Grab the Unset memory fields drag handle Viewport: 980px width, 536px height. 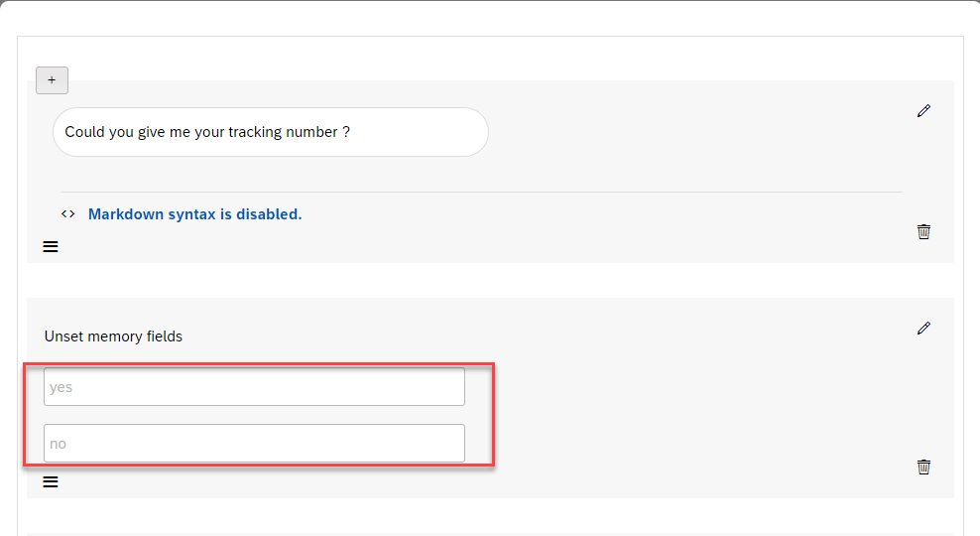pyautogui.click(x=51, y=482)
